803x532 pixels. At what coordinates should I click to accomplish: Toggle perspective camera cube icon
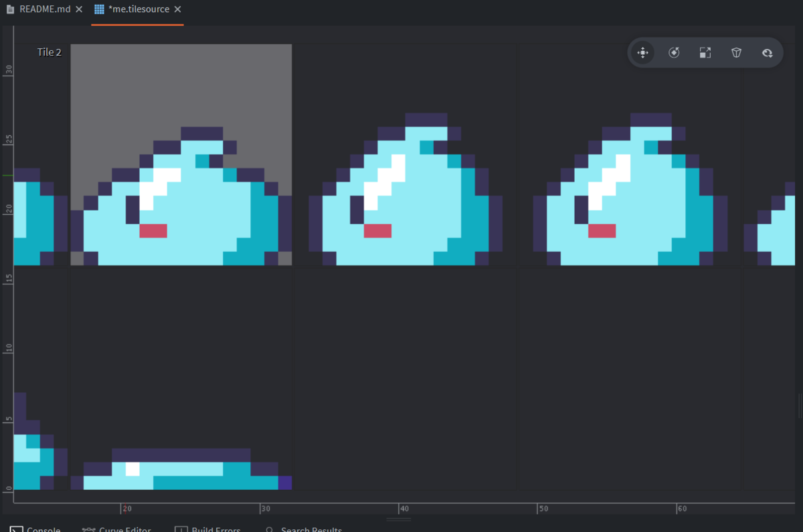point(736,53)
